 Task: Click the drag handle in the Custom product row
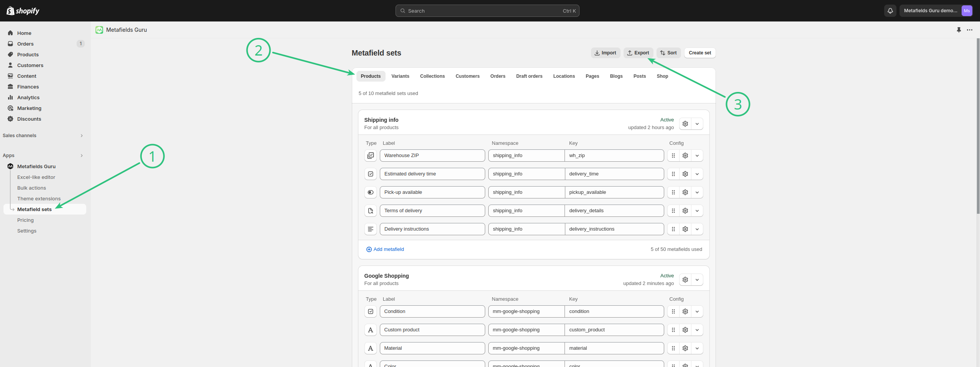tap(673, 330)
